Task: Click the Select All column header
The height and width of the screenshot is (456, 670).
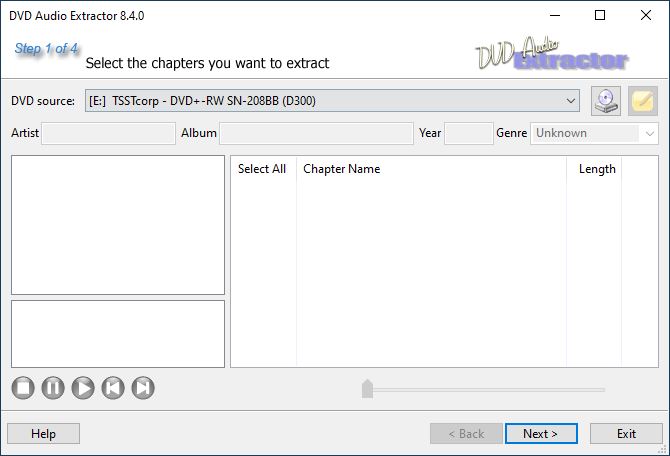Action: pos(262,169)
